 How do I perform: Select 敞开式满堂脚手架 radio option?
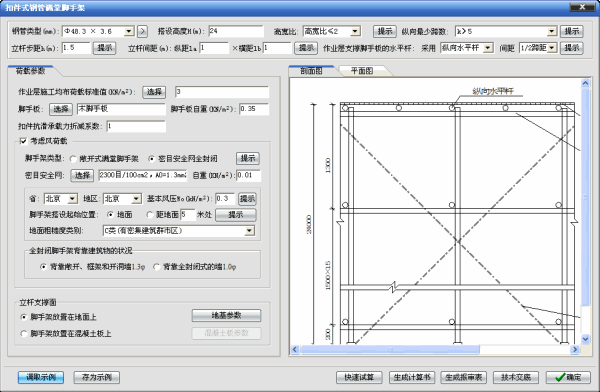point(73,158)
